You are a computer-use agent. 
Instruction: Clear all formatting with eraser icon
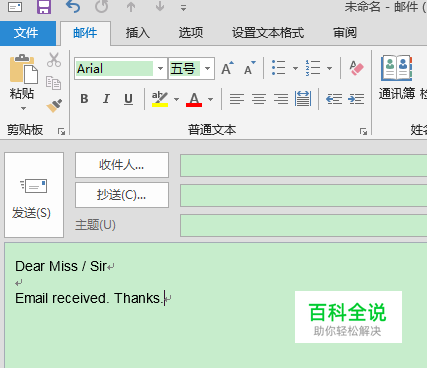coord(356,68)
